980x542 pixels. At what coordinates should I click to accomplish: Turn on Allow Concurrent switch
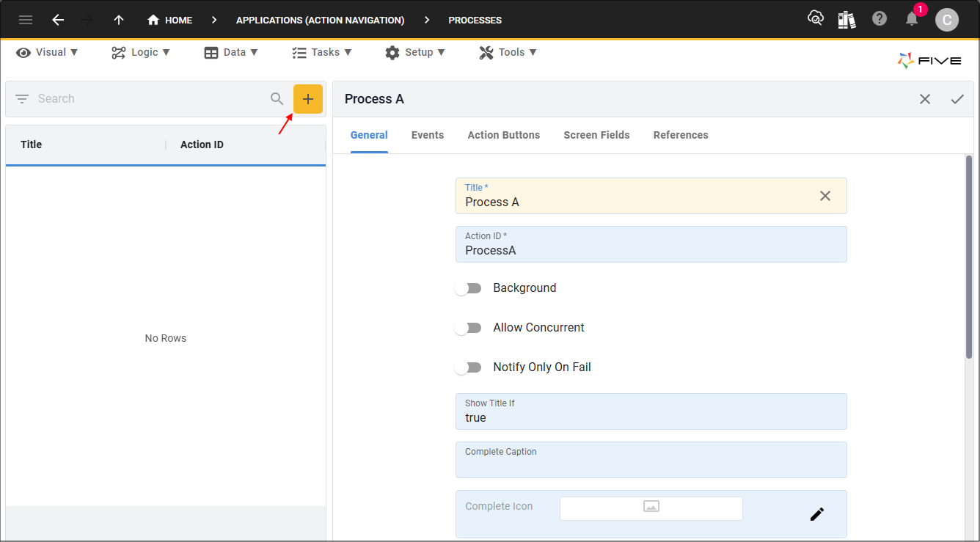(x=468, y=328)
